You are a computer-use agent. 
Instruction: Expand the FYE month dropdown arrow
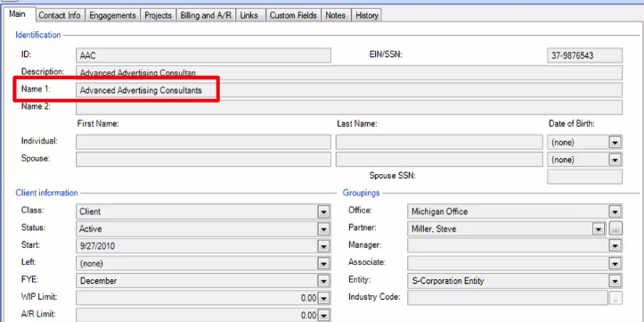[x=323, y=281]
